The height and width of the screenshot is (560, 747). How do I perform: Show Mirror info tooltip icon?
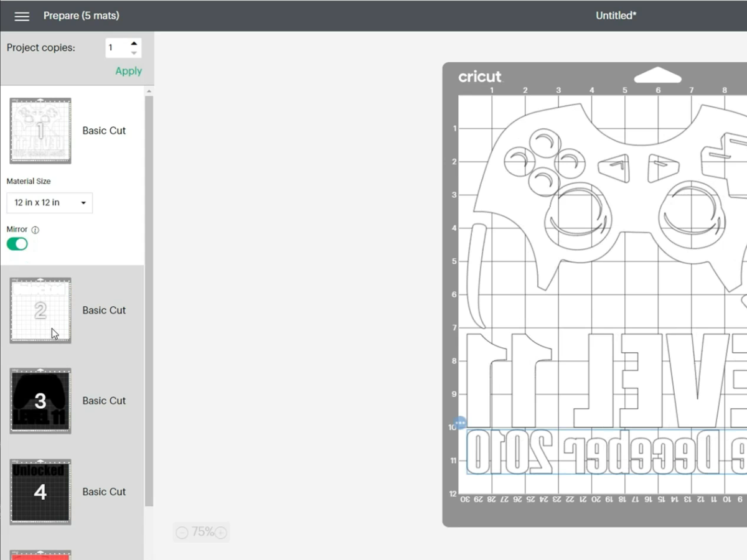tap(35, 230)
